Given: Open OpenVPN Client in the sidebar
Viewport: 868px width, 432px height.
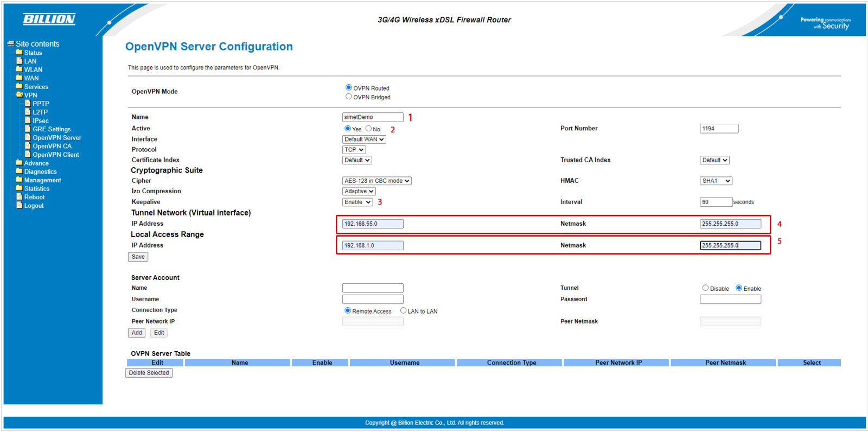Looking at the screenshot, I should point(55,155).
